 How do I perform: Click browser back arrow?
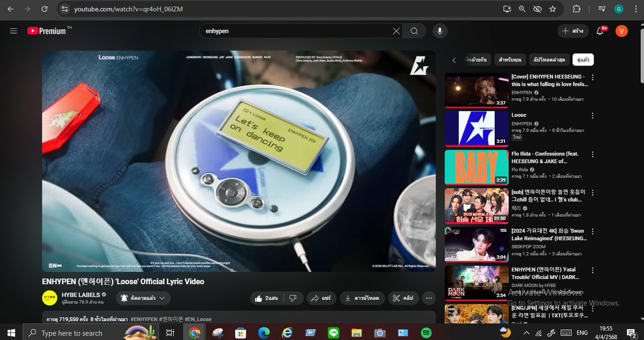click(x=11, y=9)
